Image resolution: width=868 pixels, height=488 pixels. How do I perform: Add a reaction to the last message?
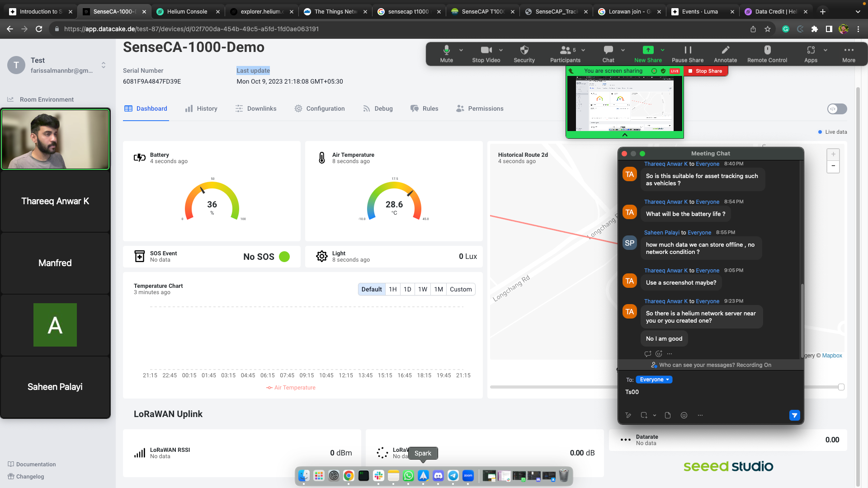click(659, 354)
